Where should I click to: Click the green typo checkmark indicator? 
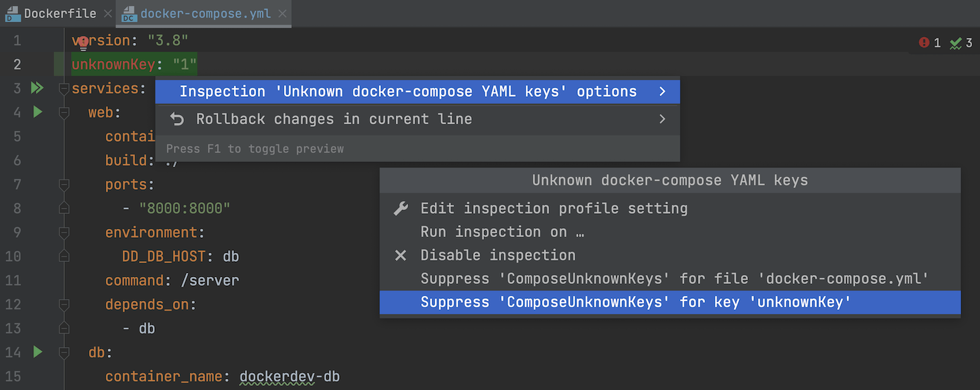point(955,44)
